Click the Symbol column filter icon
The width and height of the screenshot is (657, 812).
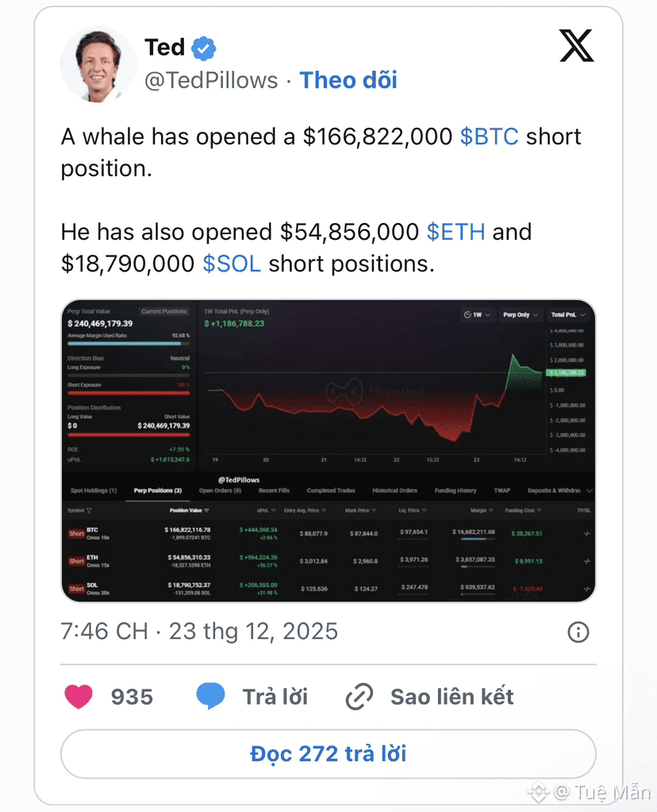(89, 510)
